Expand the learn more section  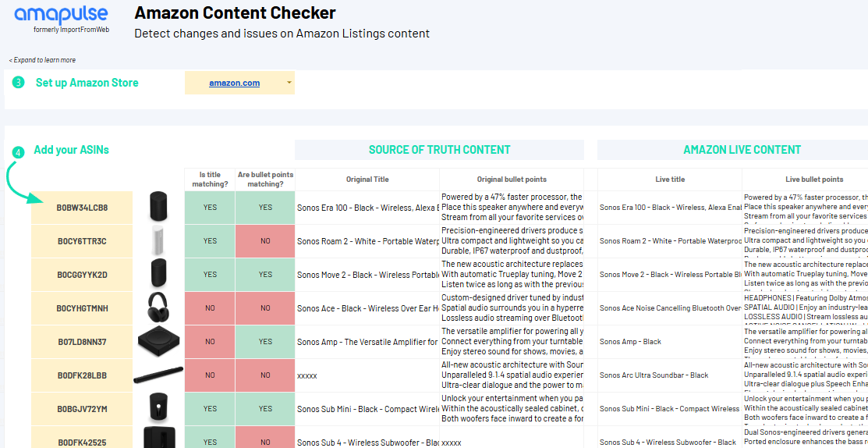pyautogui.click(x=42, y=60)
